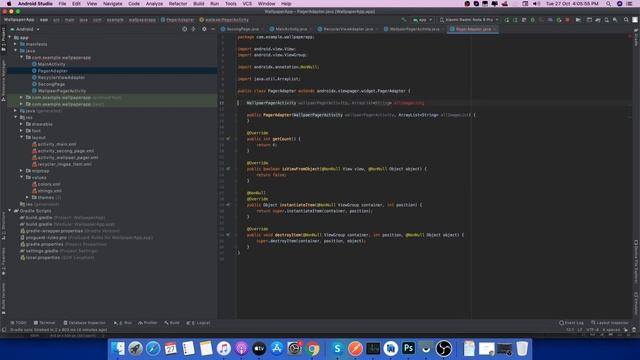Viewport: 640px width, 360px height.
Task: Open project panel settings gear
Action: (x=204, y=29)
